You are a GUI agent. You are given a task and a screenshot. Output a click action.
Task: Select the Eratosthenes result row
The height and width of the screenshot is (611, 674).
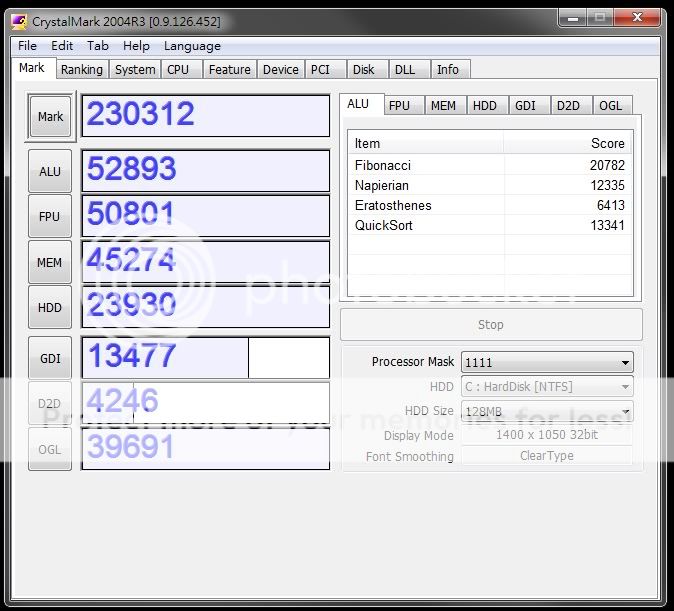(490, 205)
